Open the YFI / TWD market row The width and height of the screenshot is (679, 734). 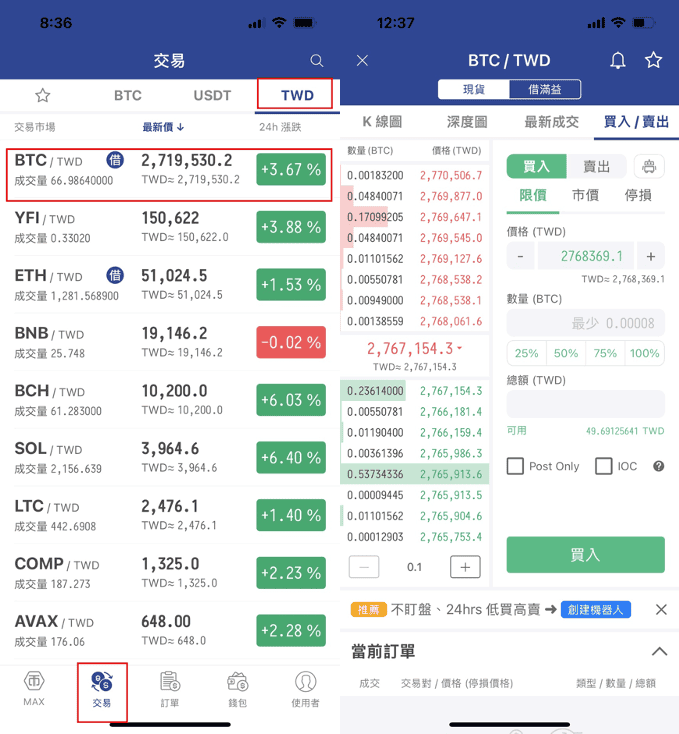point(169,227)
